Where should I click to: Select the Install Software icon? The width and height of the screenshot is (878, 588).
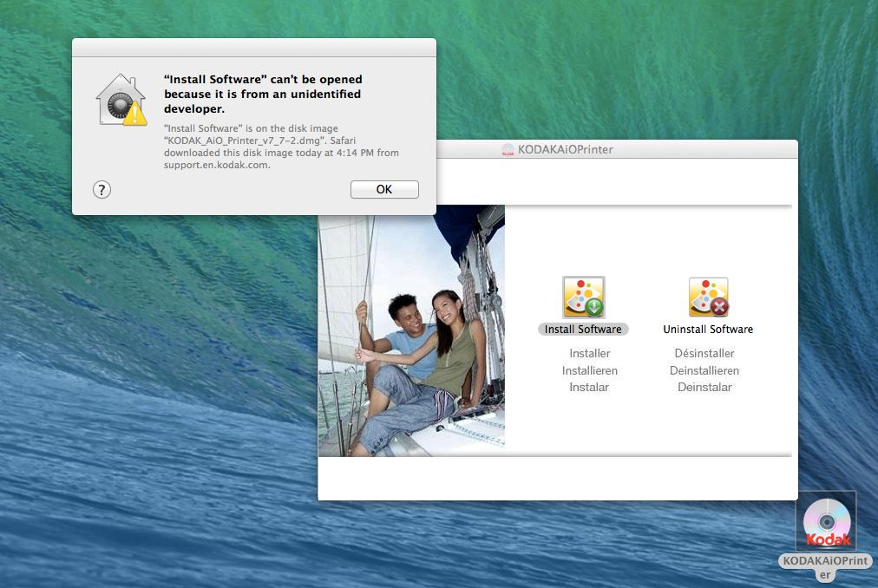click(584, 297)
